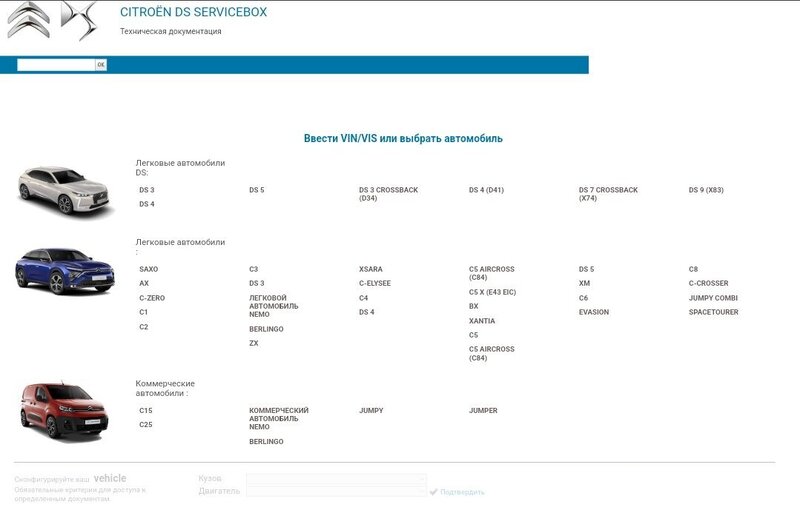
Task: Click the CITROËN DS SERVICEBOX title
Action: (193, 12)
